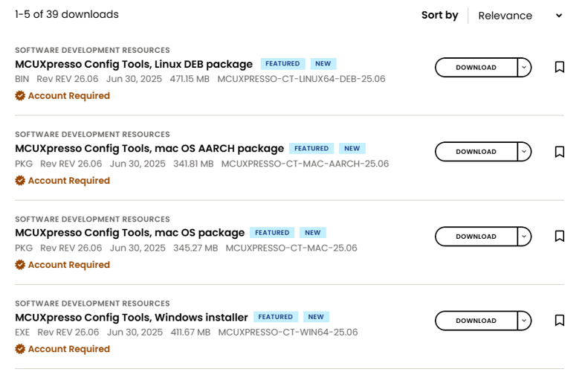The image size is (588, 372).
Task: Expand download options arrow for mac OS AARCH
Action: [524, 152]
